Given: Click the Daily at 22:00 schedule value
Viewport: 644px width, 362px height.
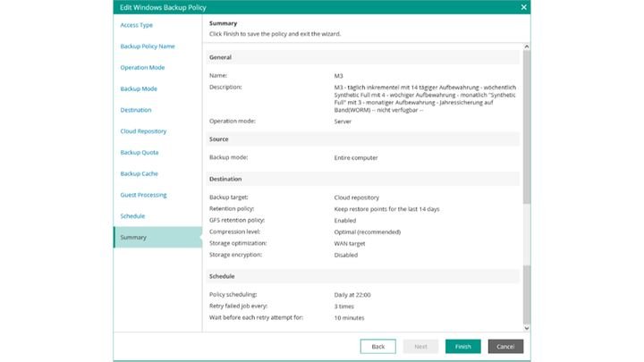Looking at the screenshot, I should click(352, 294).
